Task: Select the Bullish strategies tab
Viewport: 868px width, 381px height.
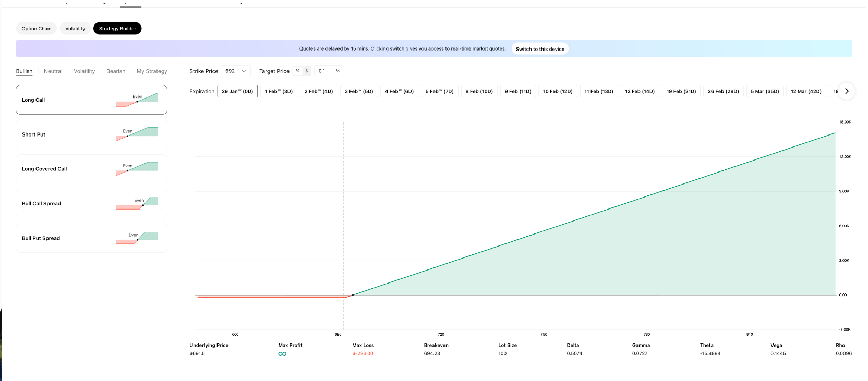Action: [x=24, y=71]
